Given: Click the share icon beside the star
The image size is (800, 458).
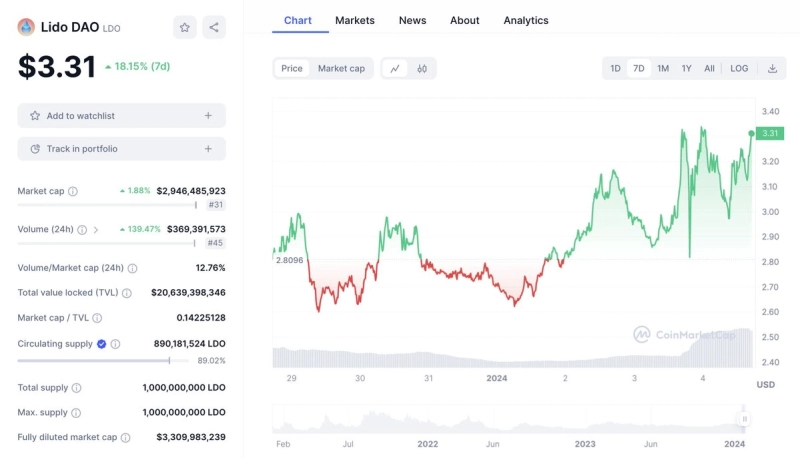Looking at the screenshot, I should 214,28.
